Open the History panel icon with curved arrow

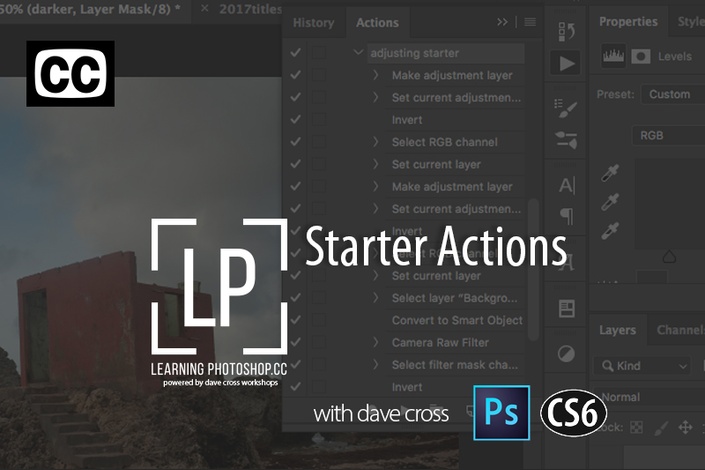coord(566,31)
